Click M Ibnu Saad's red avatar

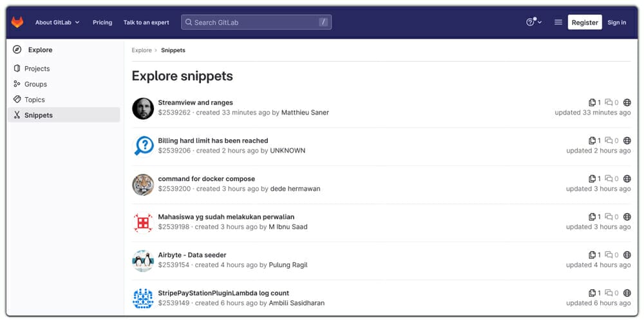[143, 223]
